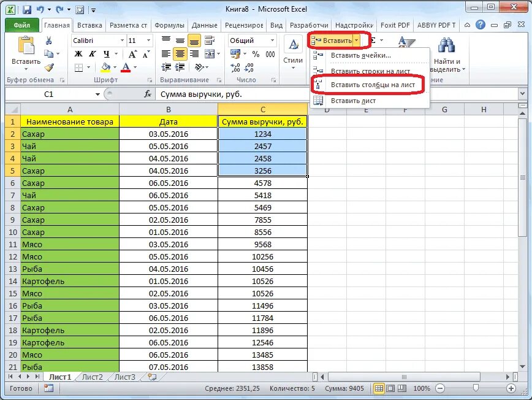Viewport: 532px width, 400px height.
Task: Increase decimal places icon
Action: click(x=235, y=67)
